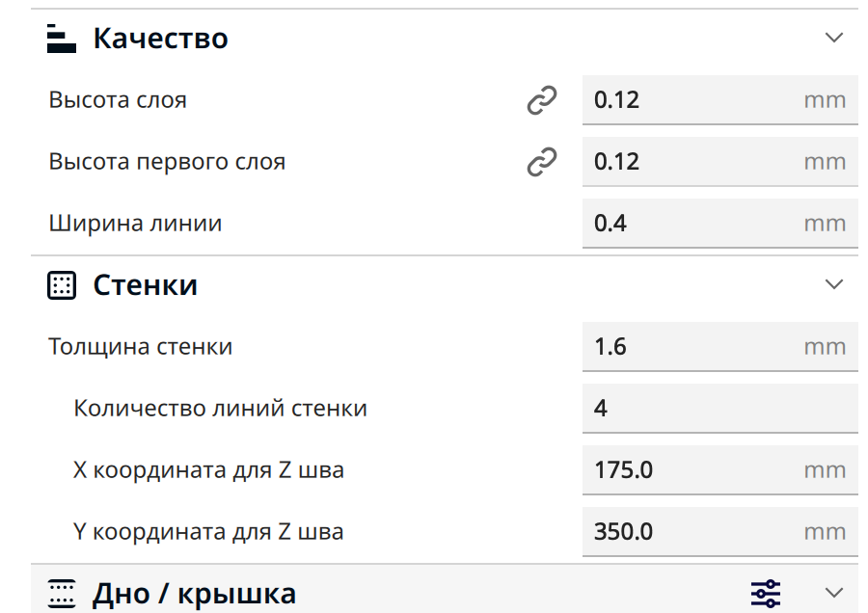The width and height of the screenshot is (868, 613).
Task: Collapse the Качество section chevron
Action: [833, 38]
